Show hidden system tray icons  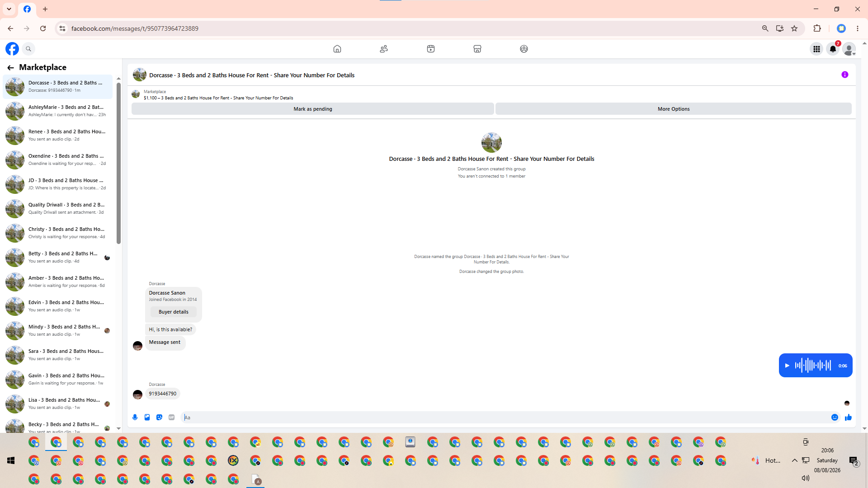point(794,460)
